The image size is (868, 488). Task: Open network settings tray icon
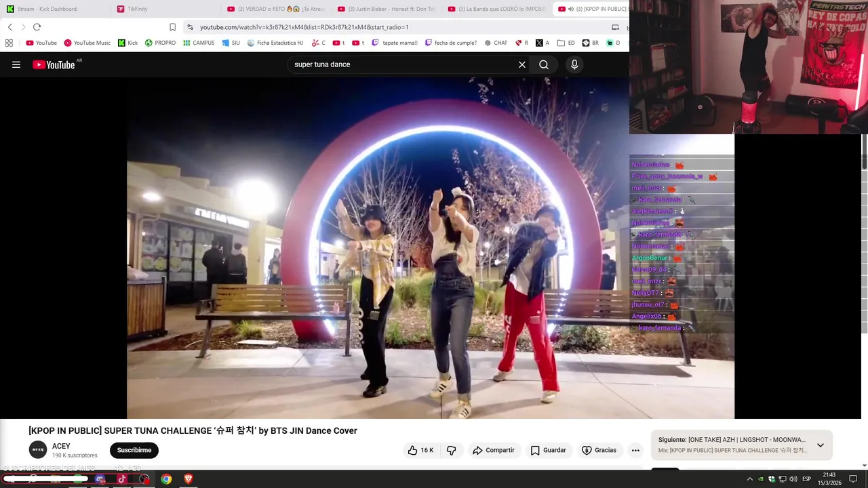[782, 479]
